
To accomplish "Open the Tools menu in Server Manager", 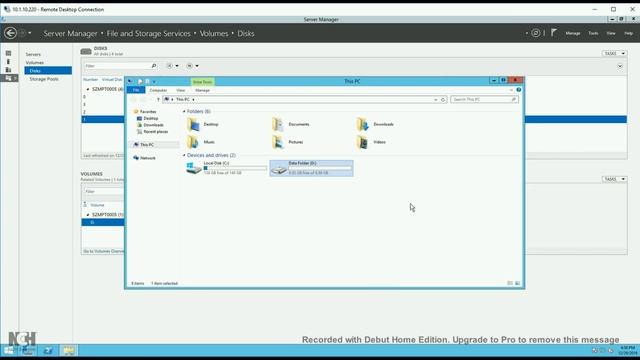I will pos(593,33).
